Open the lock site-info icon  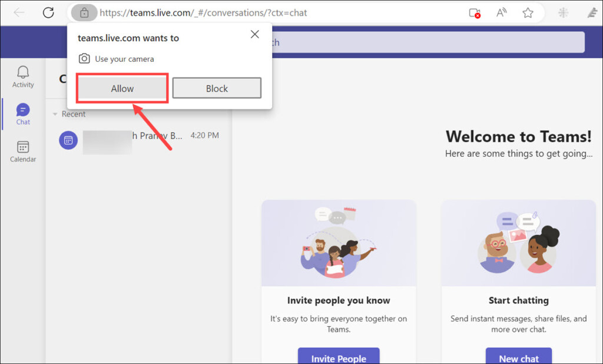(x=84, y=12)
